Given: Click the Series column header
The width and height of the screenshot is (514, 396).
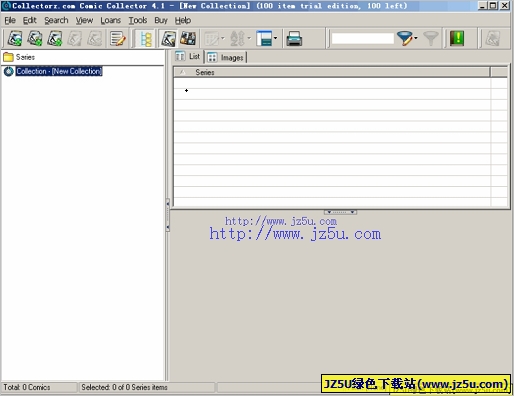Looking at the screenshot, I should point(332,72).
